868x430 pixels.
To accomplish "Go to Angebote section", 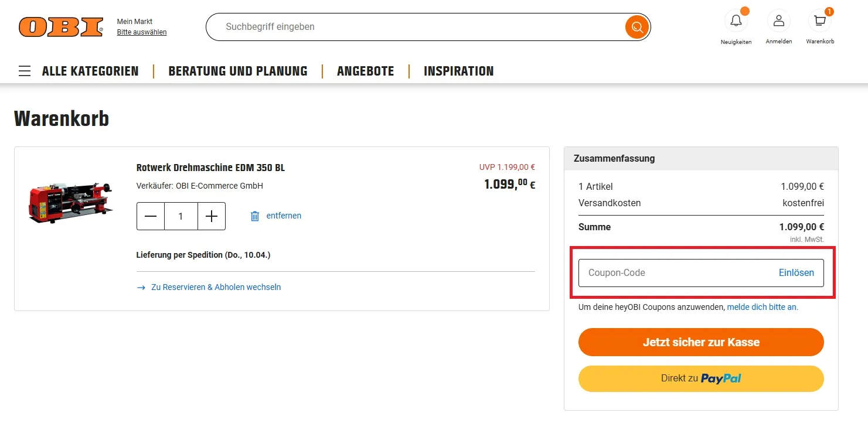I will (x=365, y=71).
